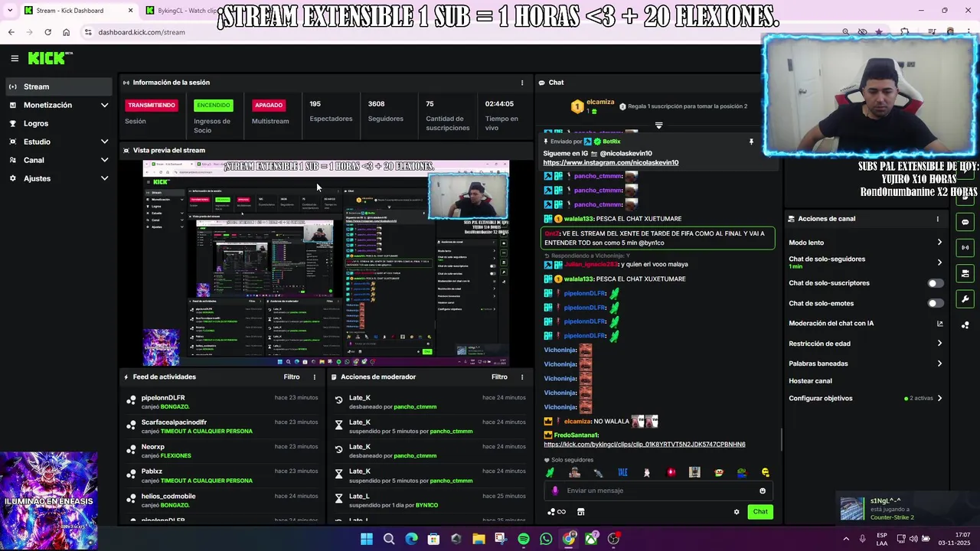Expand the Canal sidebar menu
980x551 pixels.
point(57,160)
